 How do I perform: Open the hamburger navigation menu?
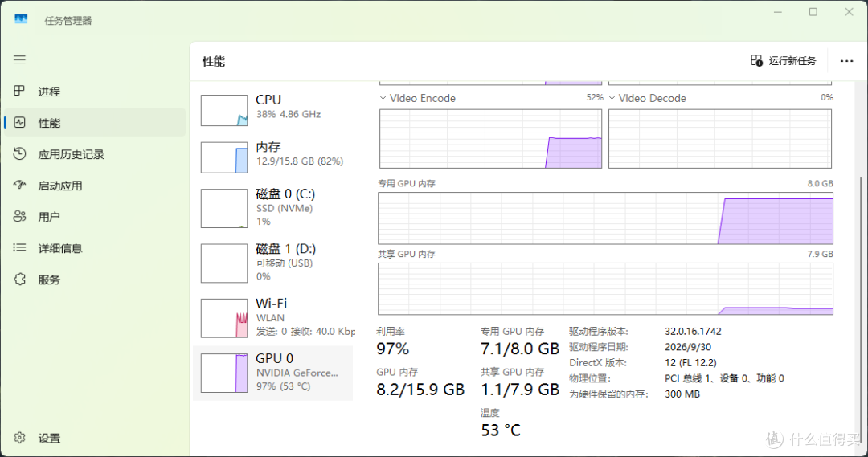pyautogui.click(x=19, y=59)
